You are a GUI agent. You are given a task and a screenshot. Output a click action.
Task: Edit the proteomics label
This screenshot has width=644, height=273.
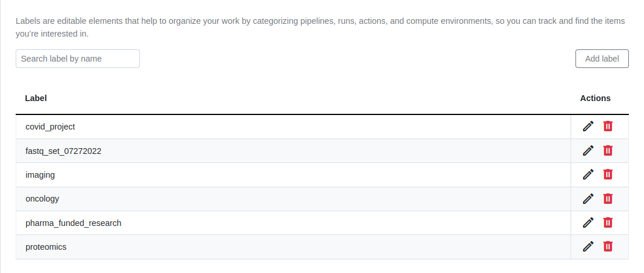[x=588, y=246]
